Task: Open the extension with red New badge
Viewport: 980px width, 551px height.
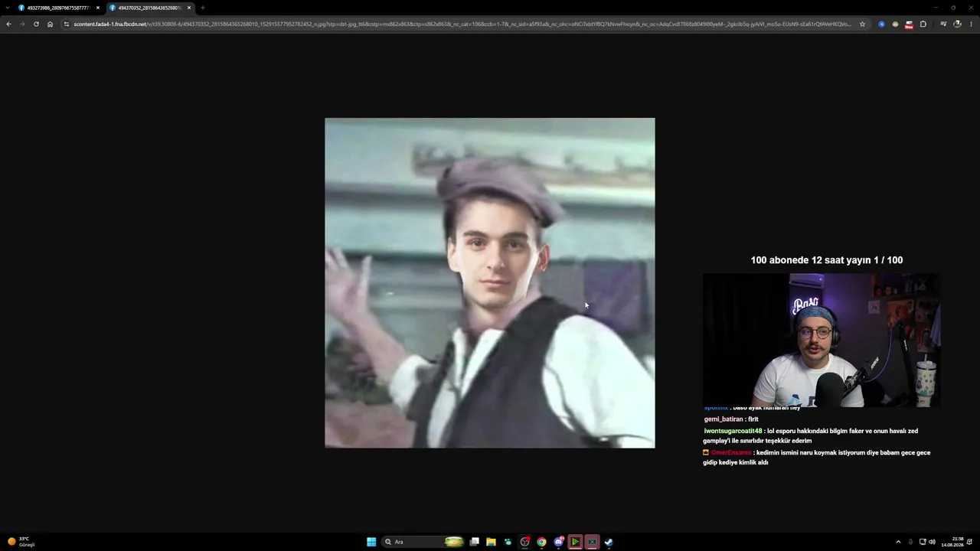Action: point(909,24)
